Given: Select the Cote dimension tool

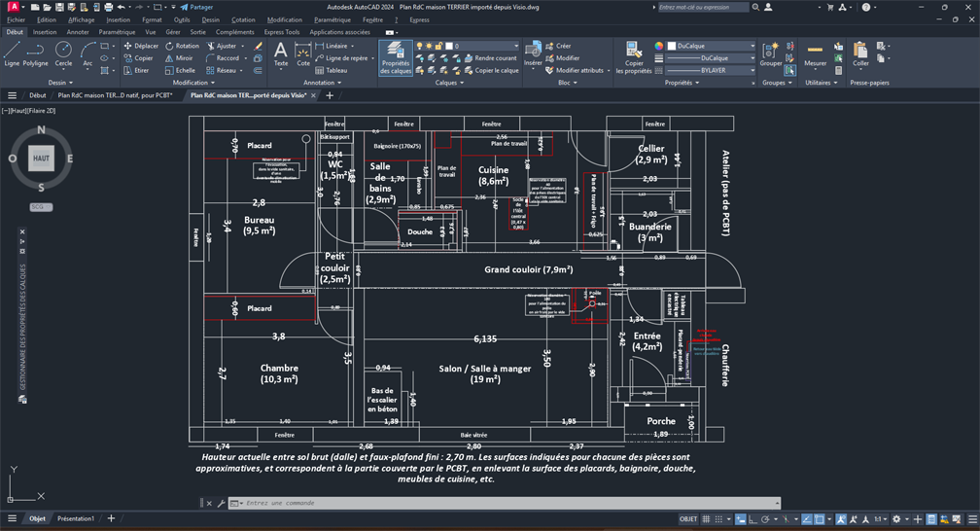Looking at the screenshot, I should (x=303, y=53).
